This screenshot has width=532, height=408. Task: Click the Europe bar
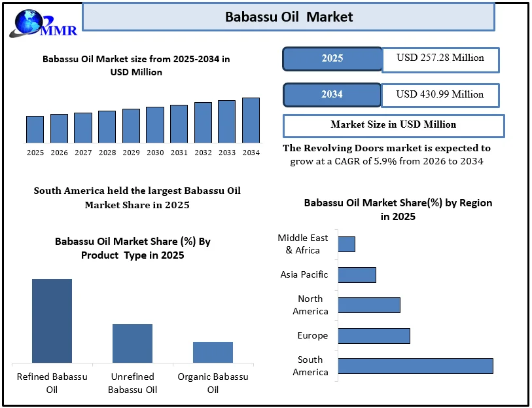point(374,336)
